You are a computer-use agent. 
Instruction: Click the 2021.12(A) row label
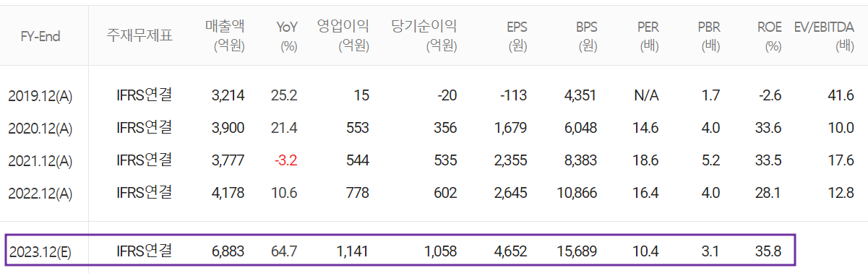coord(40,160)
